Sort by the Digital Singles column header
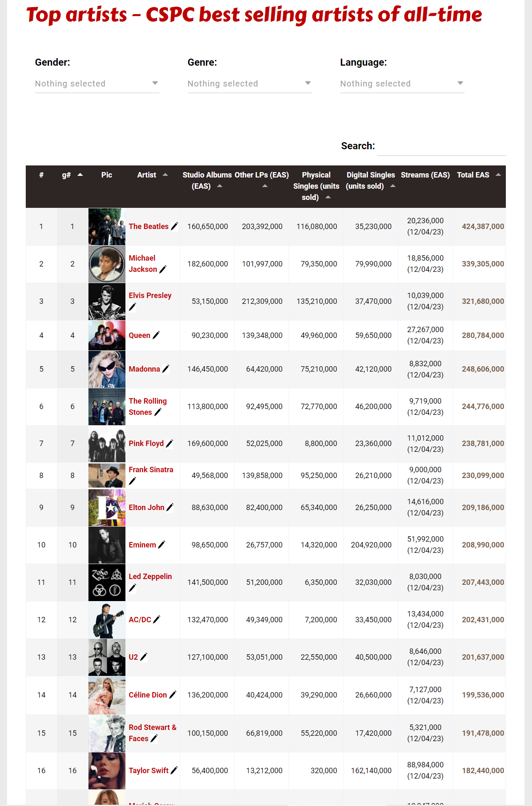This screenshot has height=806, width=532. click(370, 180)
